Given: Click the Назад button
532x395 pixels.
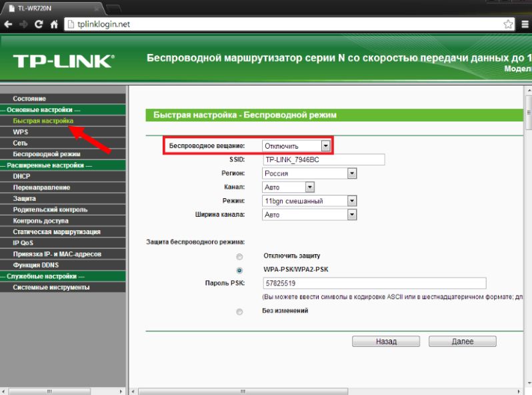Looking at the screenshot, I should pos(386,342).
